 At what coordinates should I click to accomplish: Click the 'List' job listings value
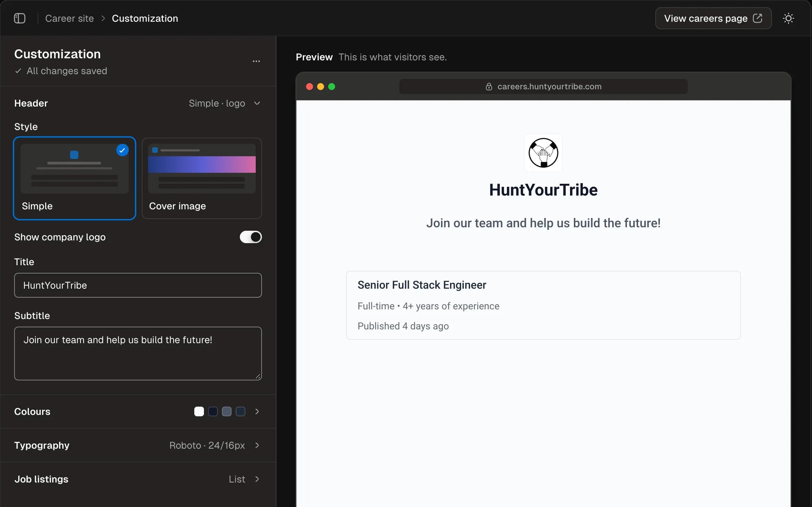pyautogui.click(x=237, y=479)
